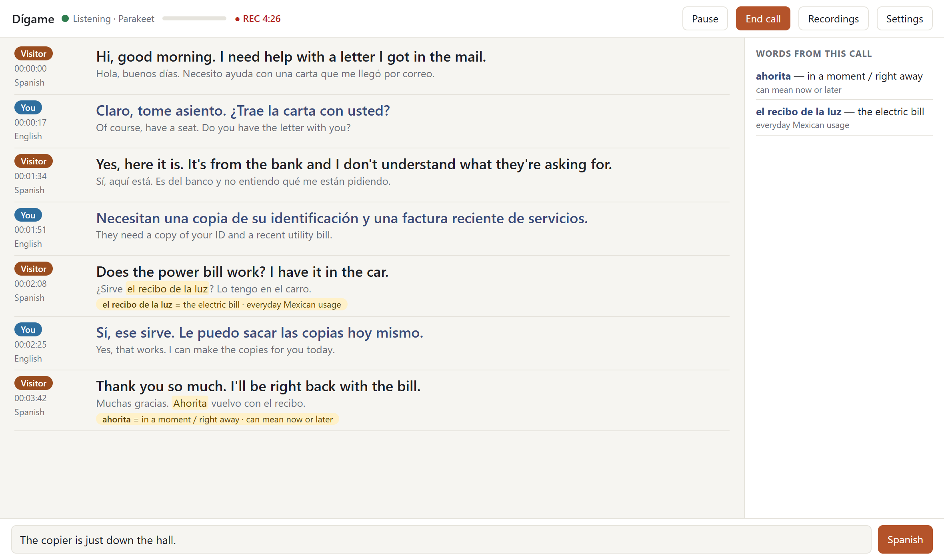Toggle the Spanish language button
Screen dimensions: 944x560
coord(905,540)
